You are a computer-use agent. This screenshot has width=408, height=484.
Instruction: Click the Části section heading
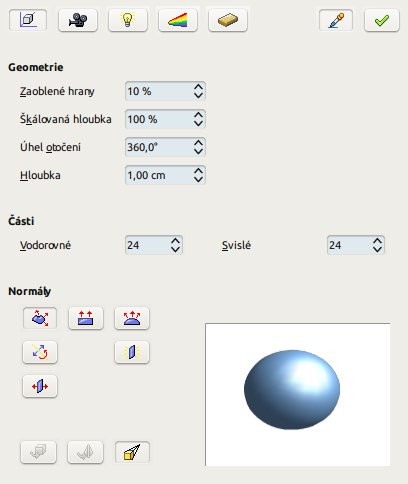coord(21,221)
